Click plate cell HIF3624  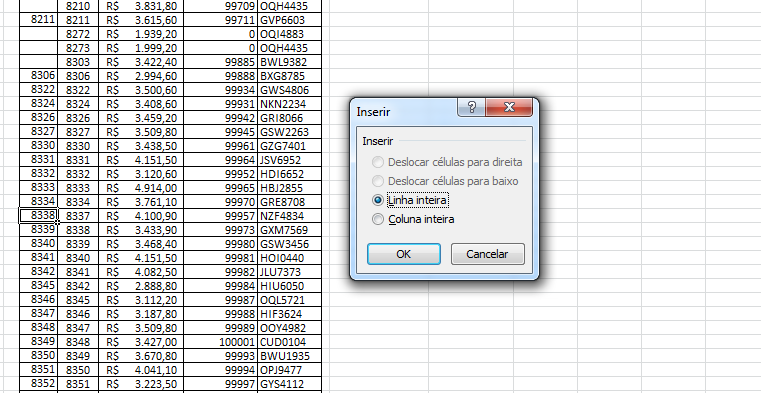click(x=289, y=314)
